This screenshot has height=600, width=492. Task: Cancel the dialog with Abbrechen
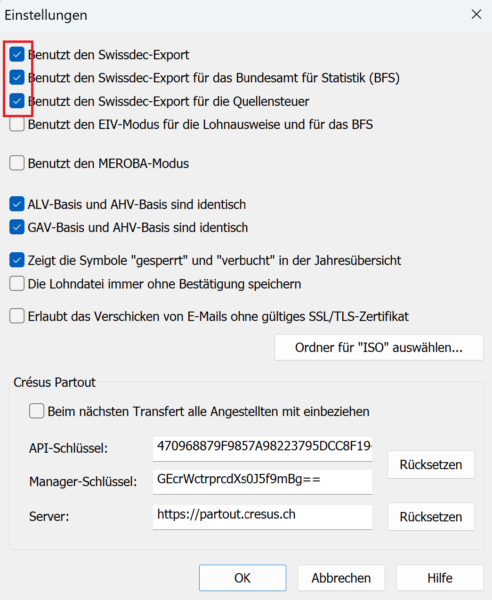(341, 577)
